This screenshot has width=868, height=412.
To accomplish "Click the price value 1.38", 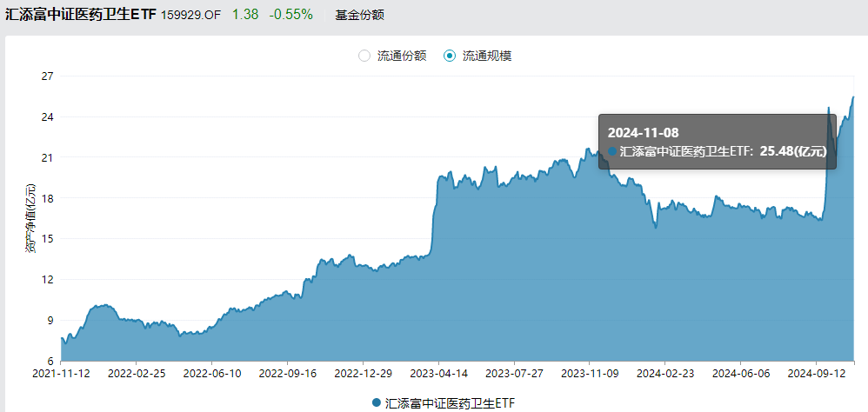I will pyautogui.click(x=244, y=15).
